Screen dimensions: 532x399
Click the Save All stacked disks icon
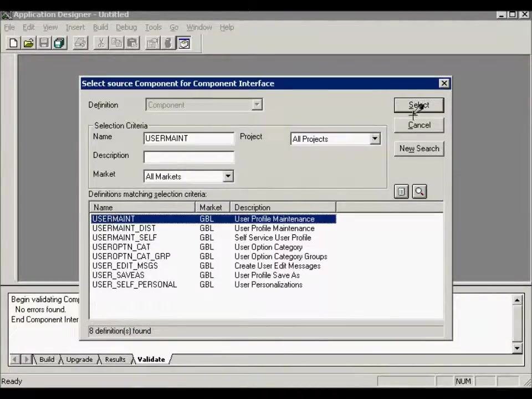click(60, 43)
